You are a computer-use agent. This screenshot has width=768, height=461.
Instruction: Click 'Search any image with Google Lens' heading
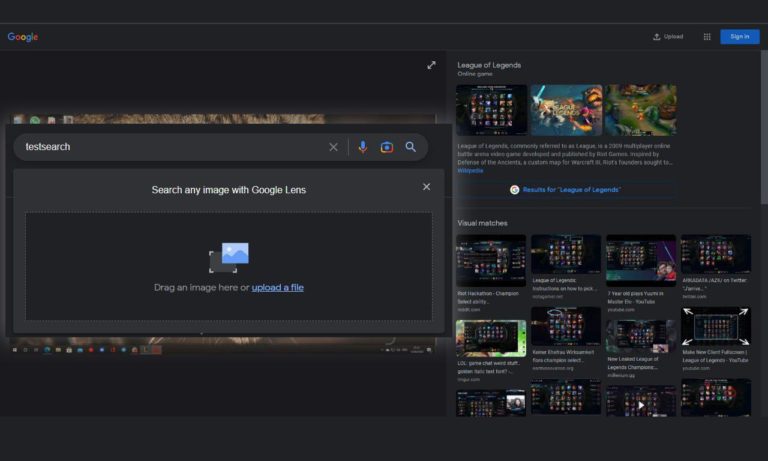(229, 190)
